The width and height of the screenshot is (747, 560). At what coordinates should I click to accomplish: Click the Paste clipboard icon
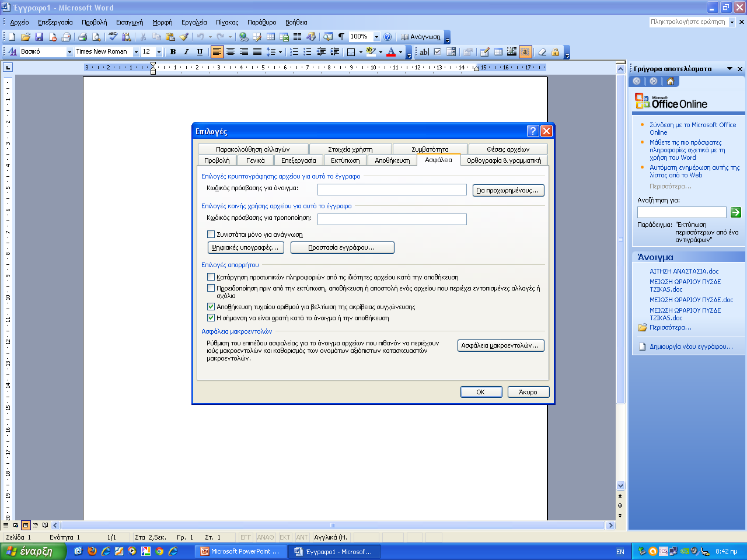pyautogui.click(x=170, y=37)
